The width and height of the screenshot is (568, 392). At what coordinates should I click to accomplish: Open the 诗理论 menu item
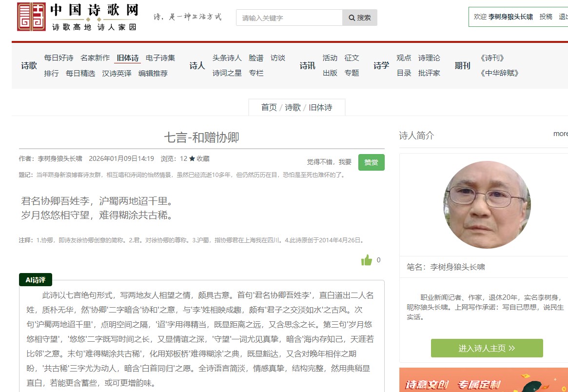429,58
